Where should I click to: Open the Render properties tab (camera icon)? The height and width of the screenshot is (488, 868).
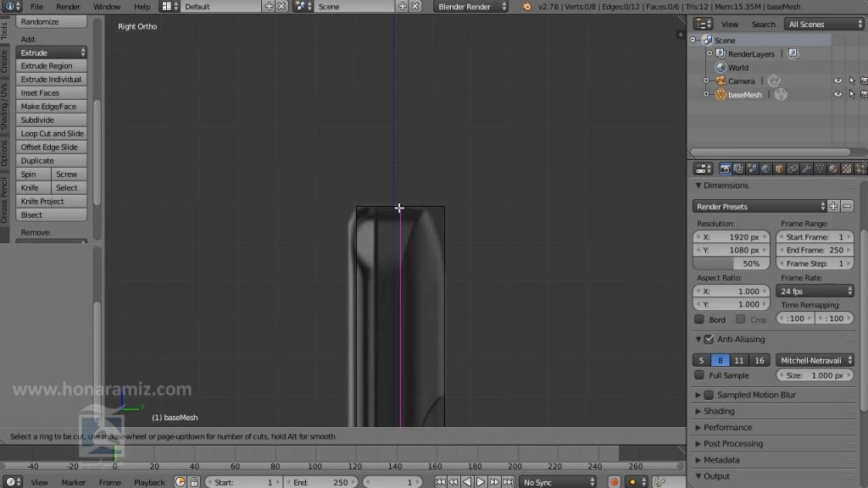coord(725,169)
